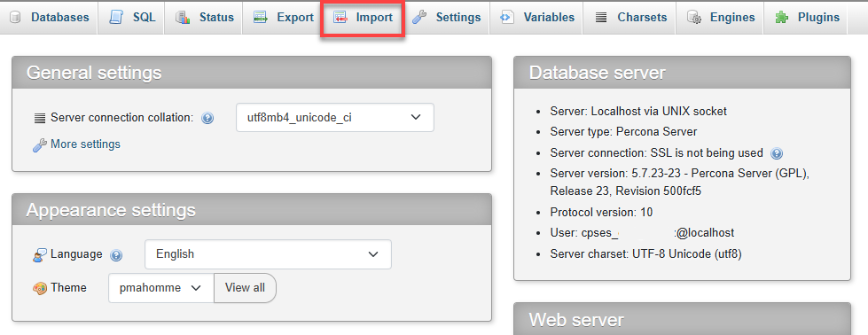The height and width of the screenshot is (335, 868).
Task: Switch to the Variables tab
Action: 536,18
